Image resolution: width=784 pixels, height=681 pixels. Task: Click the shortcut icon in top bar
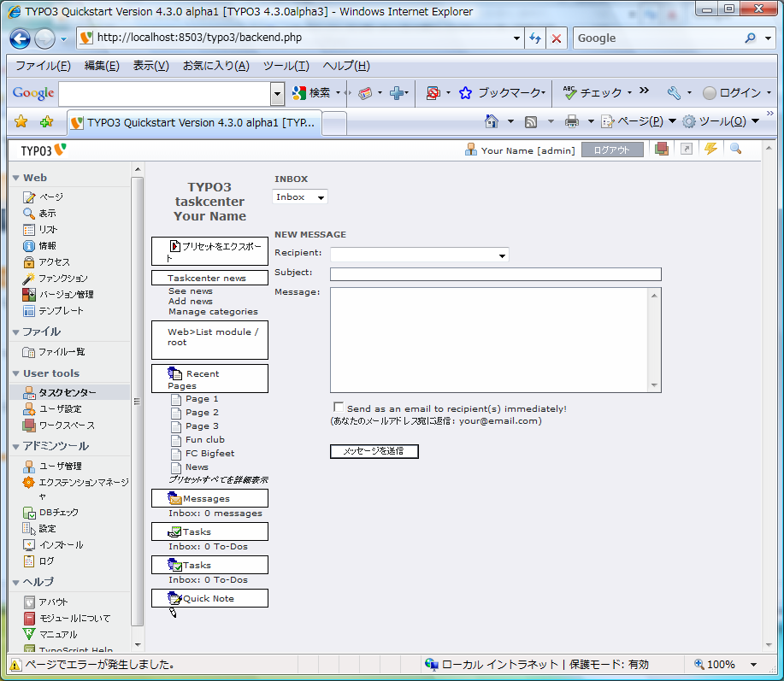pos(687,149)
